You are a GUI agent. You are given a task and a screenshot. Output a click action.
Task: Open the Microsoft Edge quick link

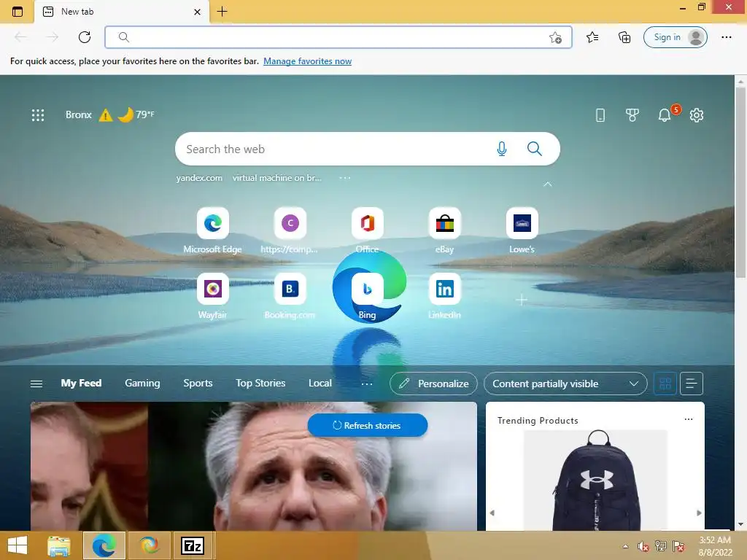coord(212,230)
